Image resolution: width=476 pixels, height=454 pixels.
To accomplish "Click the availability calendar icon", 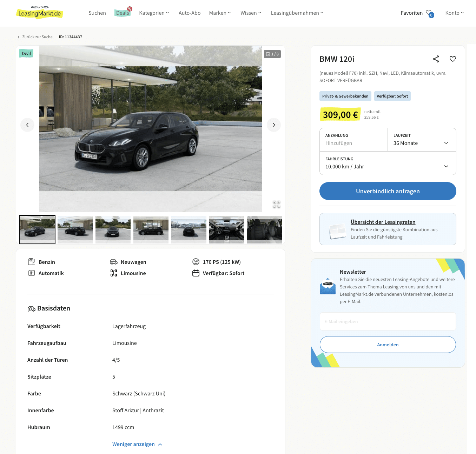I will (196, 273).
